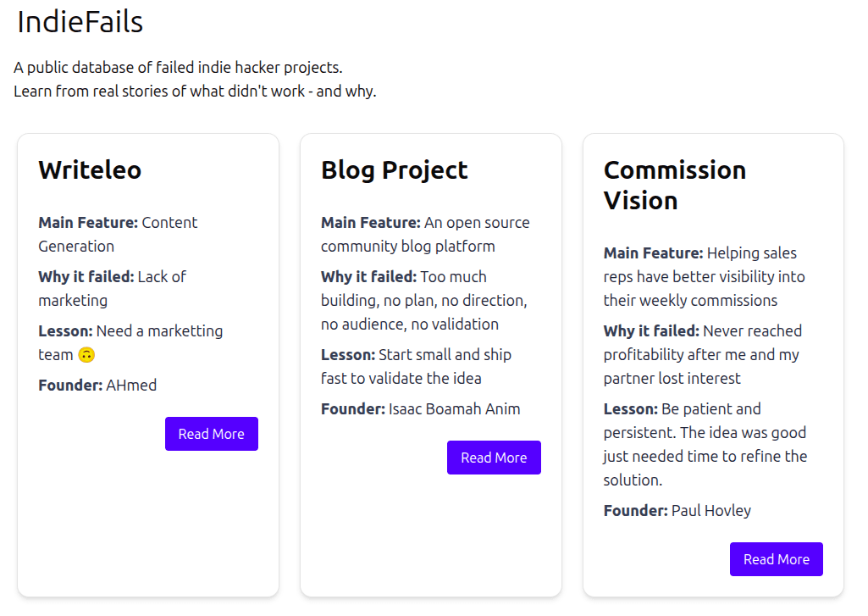Screen dimensions: 868x616
Task: Open Read More on Blog Project card
Action: coord(494,458)
